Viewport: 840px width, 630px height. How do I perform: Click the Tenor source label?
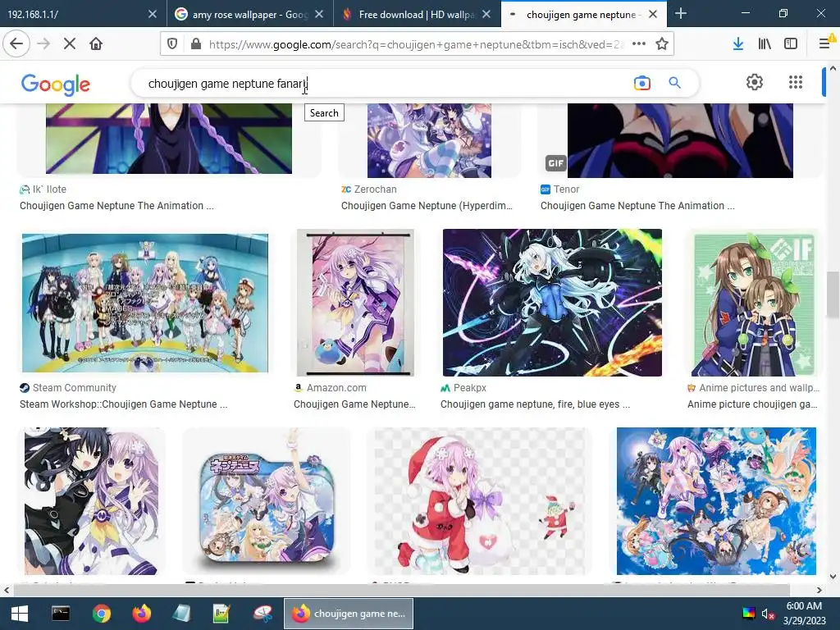pyautogui.click(x=566, y=189)
